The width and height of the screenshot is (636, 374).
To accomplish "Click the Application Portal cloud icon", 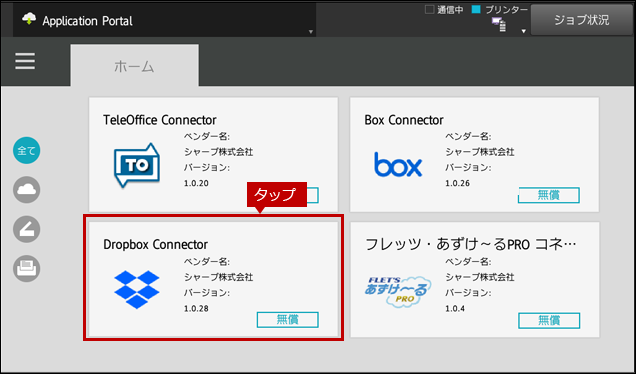I will 29,19.
